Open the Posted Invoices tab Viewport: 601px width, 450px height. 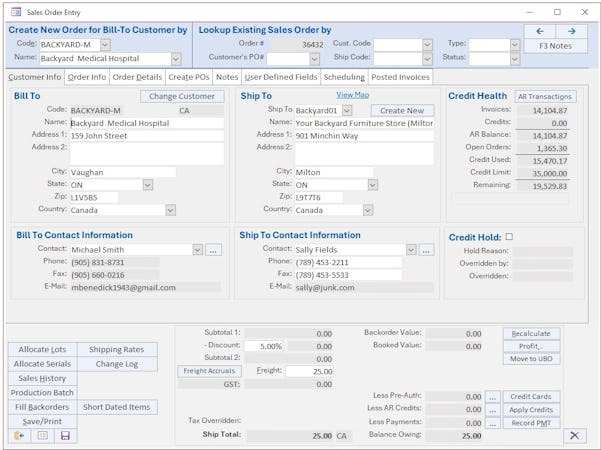pyautogui.click(x=401, y=77)
